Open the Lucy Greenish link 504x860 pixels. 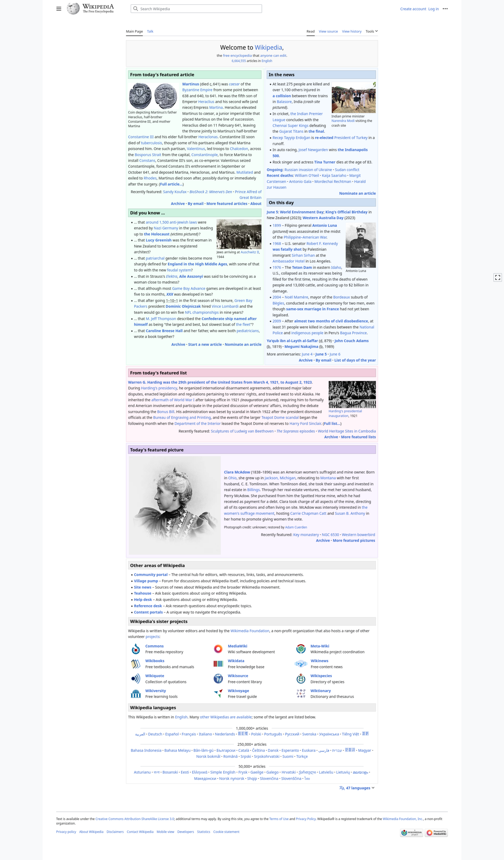tap(159, 240)
